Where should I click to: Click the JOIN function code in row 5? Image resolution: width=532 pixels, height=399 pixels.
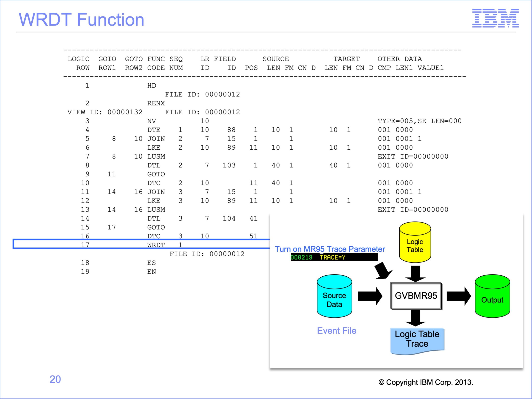click(x=156, y=139)
